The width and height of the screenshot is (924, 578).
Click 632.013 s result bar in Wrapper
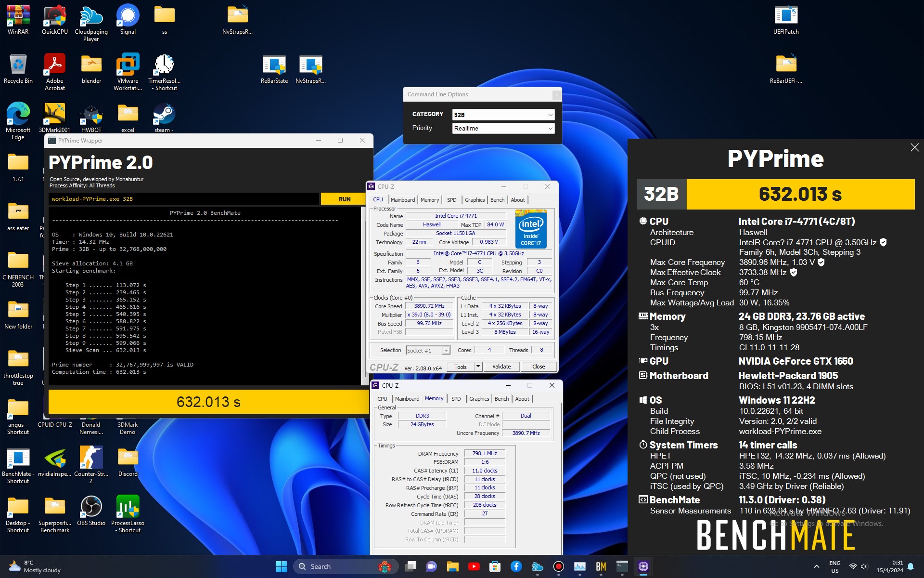click(208, 402)
